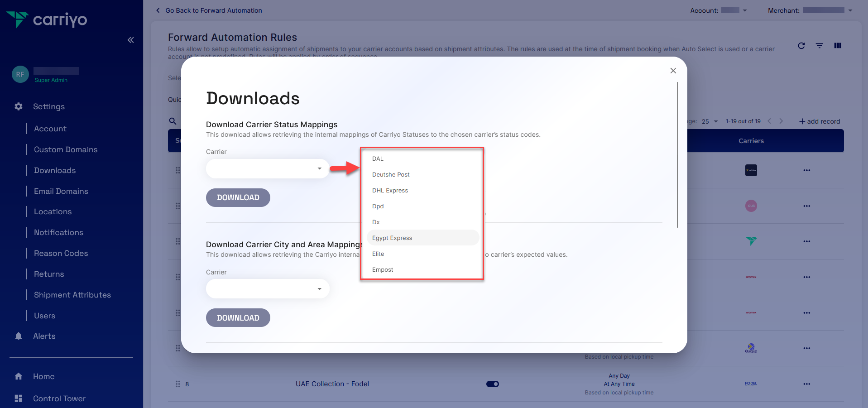868x408 pixels.
Task: Refresh the rules list
Action: tap(801, 46)
